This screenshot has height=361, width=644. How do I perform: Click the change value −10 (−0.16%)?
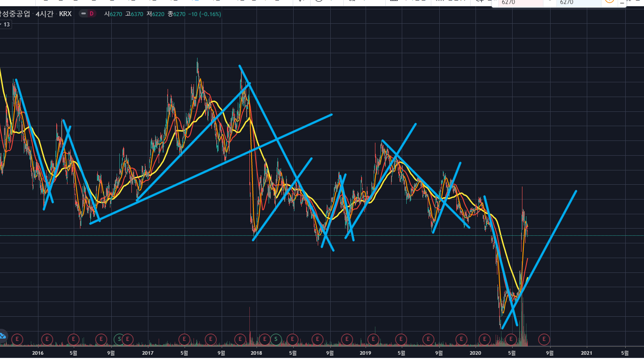click(204, 14)
